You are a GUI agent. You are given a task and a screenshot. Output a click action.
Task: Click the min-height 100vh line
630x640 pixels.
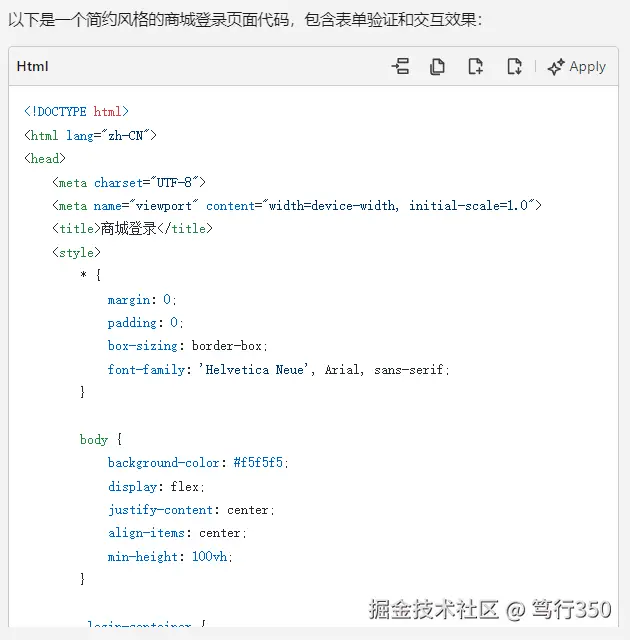[x=170, y=556]
